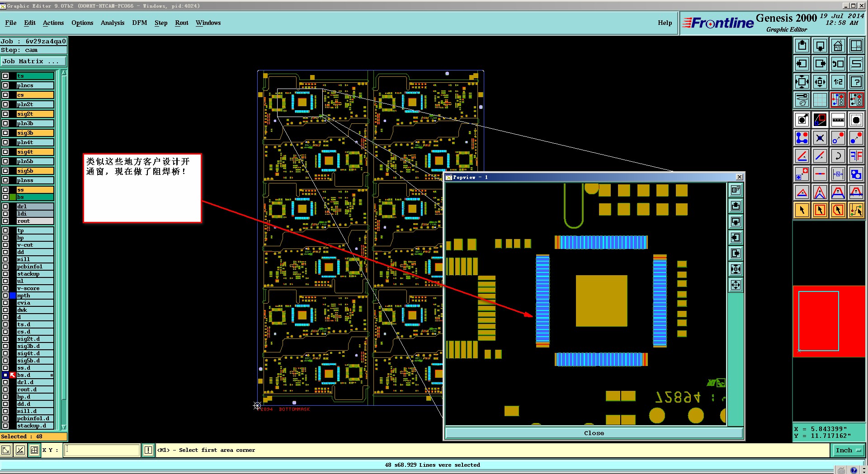Open the Help menu button

tap(665, 23)
